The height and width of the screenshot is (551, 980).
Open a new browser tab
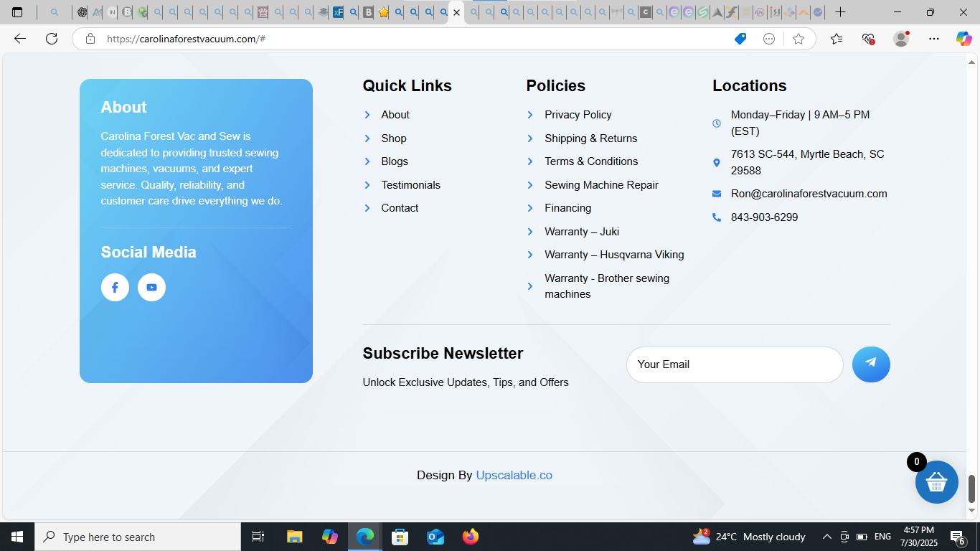click(841, 12)
